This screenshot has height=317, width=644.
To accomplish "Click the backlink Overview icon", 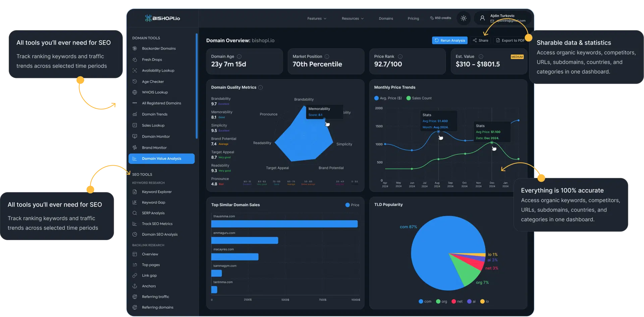I will (135, 254).
